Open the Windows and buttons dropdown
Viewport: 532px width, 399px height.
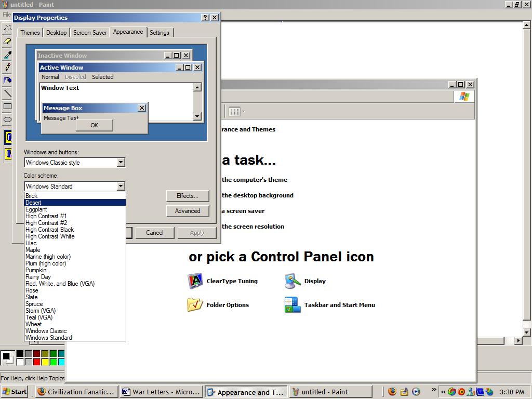[121, 162]
